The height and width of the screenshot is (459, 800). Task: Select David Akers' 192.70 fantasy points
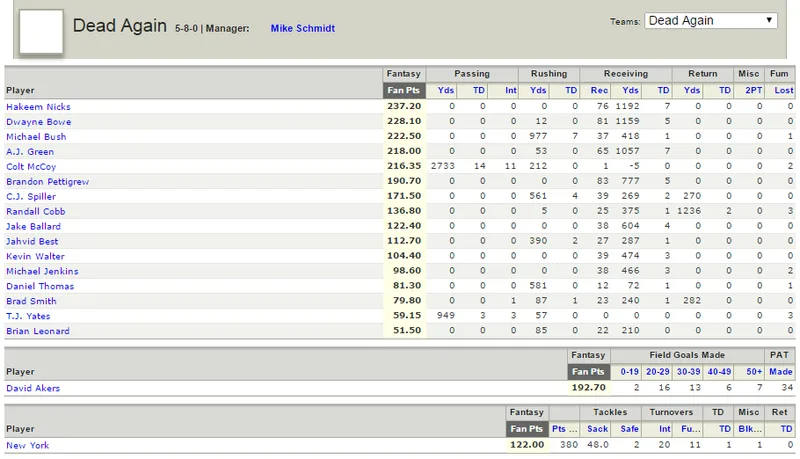[x=588, y=388]
